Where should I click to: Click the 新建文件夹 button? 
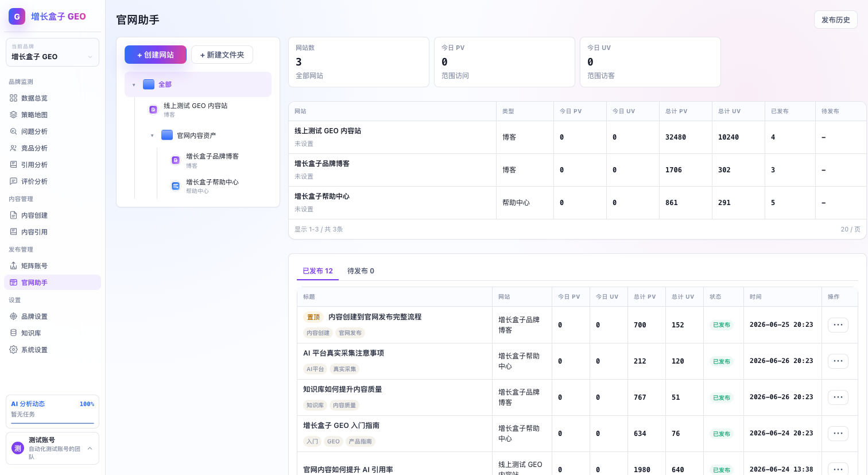point(222,55)
